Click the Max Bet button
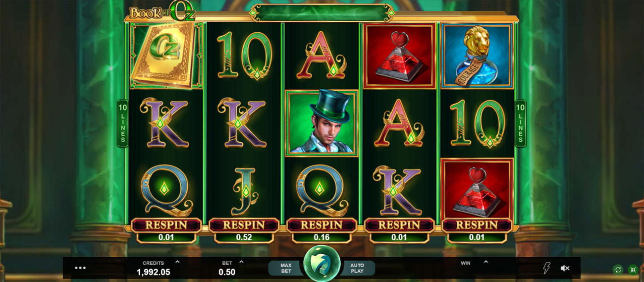The width and height of the screenshot is (644, 282). 286,268
